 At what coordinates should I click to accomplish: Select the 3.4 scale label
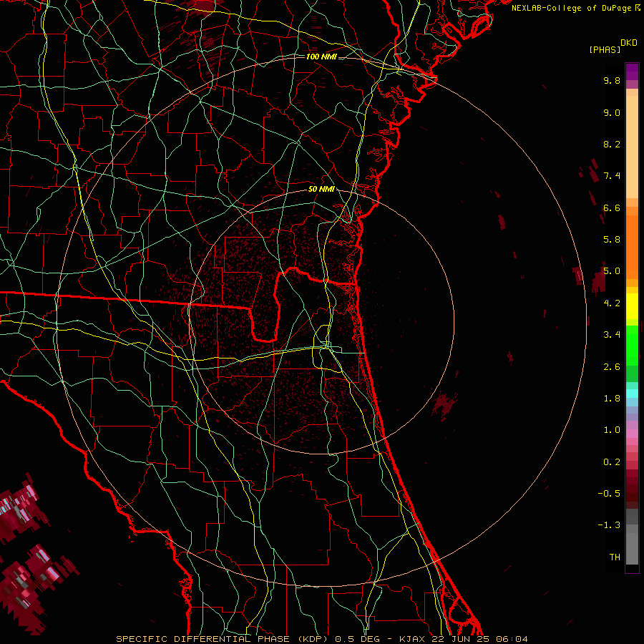click(612, 335)
